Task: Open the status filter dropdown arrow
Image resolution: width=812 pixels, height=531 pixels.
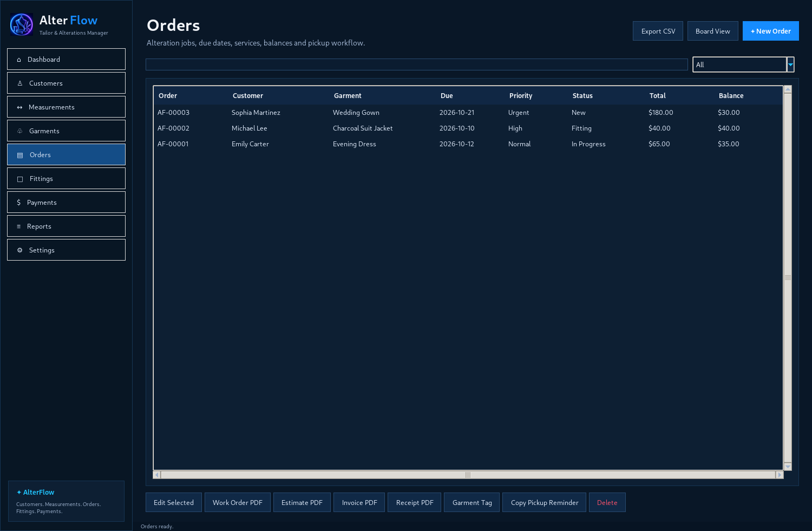Action: click(790, 64)
